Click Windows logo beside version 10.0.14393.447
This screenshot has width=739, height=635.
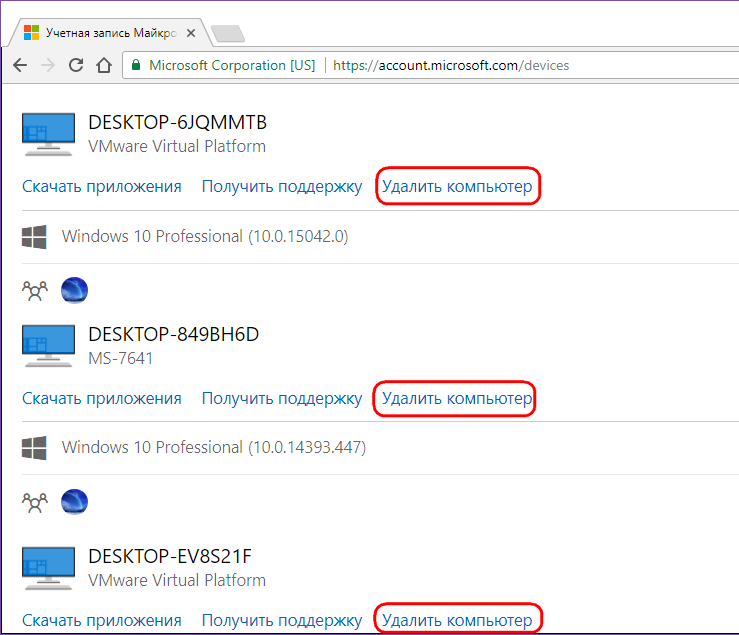click(34, 448)
